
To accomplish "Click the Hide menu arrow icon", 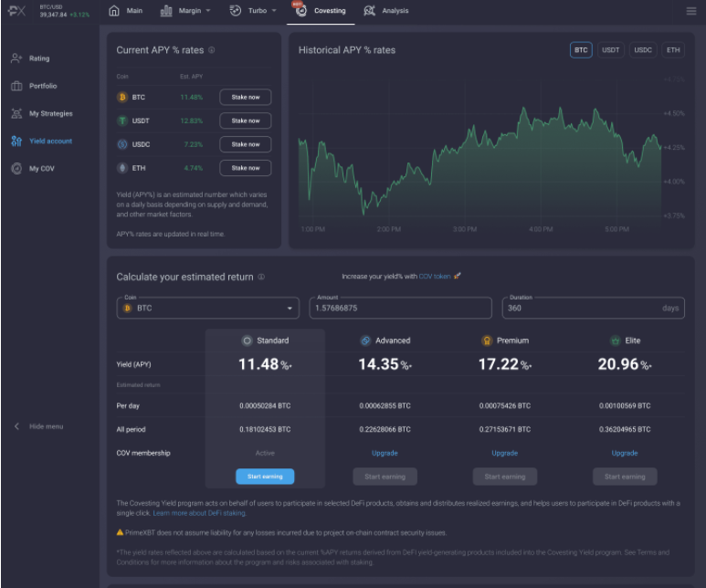I will [x=16, y=425].
